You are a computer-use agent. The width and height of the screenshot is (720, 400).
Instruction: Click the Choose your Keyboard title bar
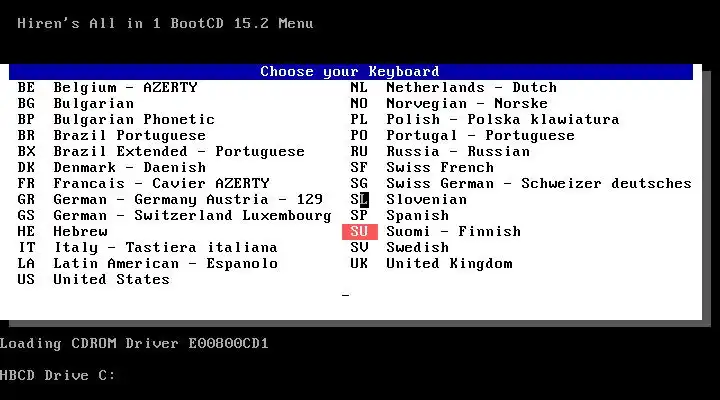click(351, 72)
